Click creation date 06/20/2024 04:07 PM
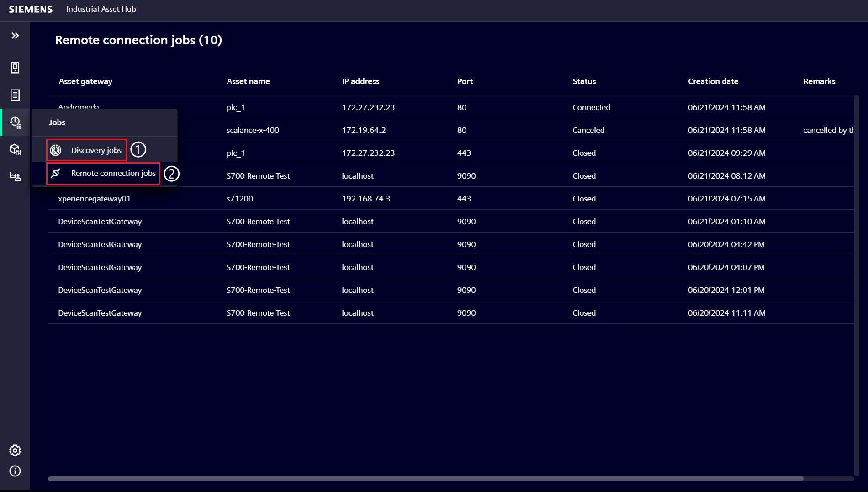 point(726,267)
